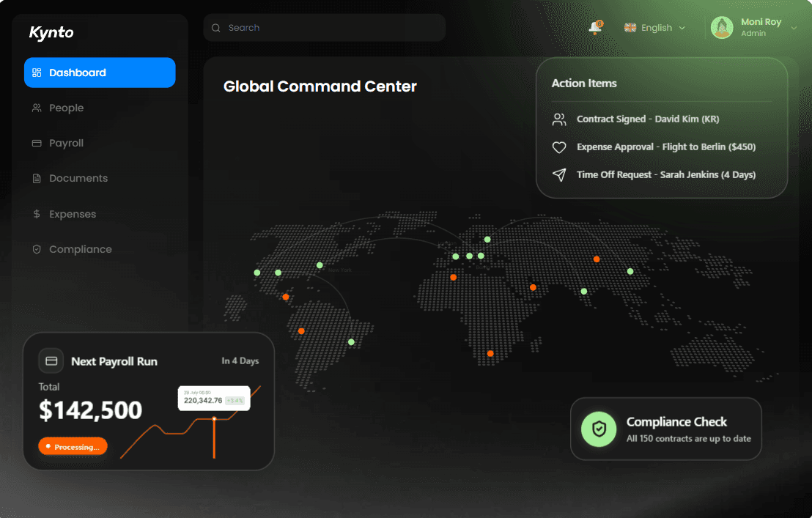The image size is (812, 518).
Task: Click the heart icon on Expense Approval
Action: pos(559,147)
